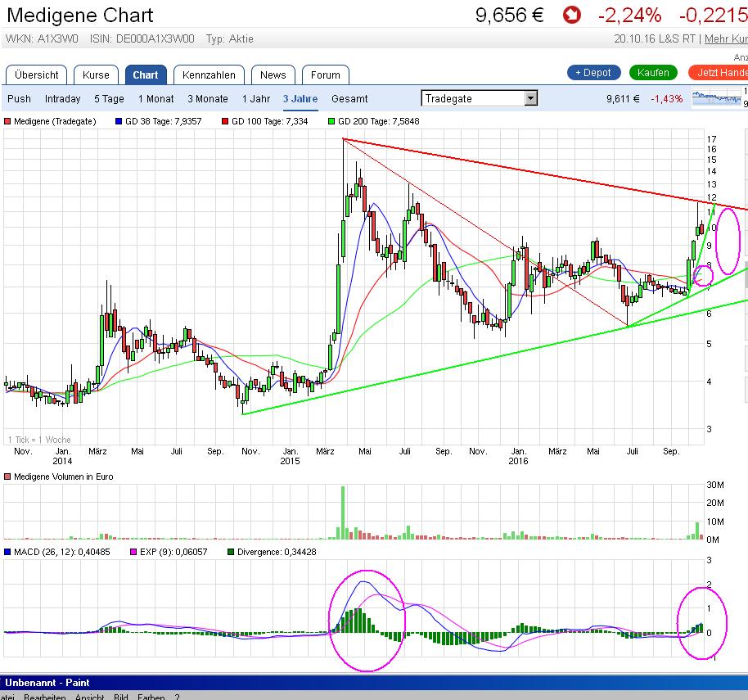Screen dimensions: 748x700
Task: Click the GD 38 Tage: 7,9357 label
Action: pos(163,121)
